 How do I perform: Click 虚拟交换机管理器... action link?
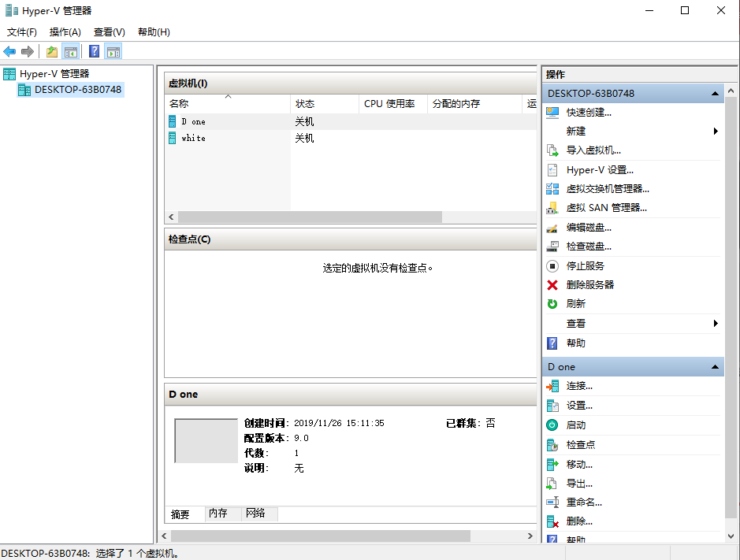(608, 189)
